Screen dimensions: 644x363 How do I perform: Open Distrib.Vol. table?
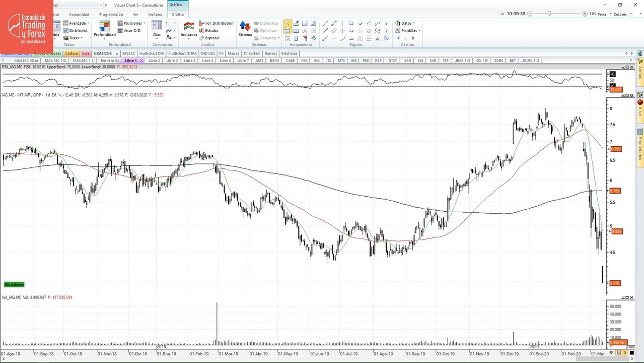click(76, 31)
